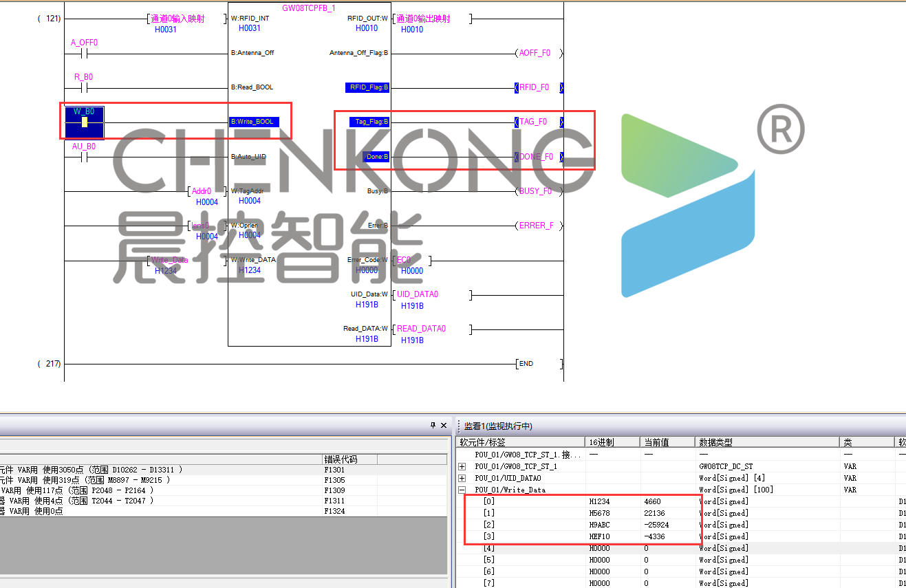The image size is (906, 588).
Task: Click Word[Signed] [100] data type cell
Action: pyautogui.click(x=767, y=490)
